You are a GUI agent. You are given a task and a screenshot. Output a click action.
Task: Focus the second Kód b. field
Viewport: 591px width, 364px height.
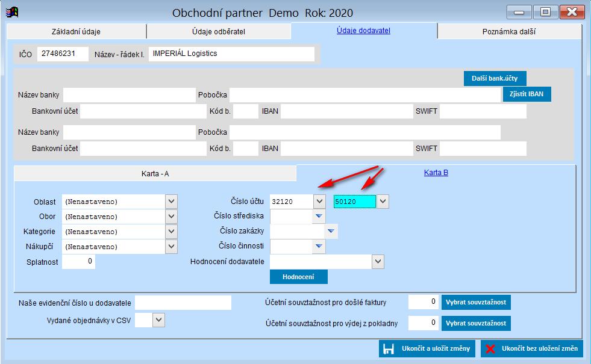pos(246,149)
